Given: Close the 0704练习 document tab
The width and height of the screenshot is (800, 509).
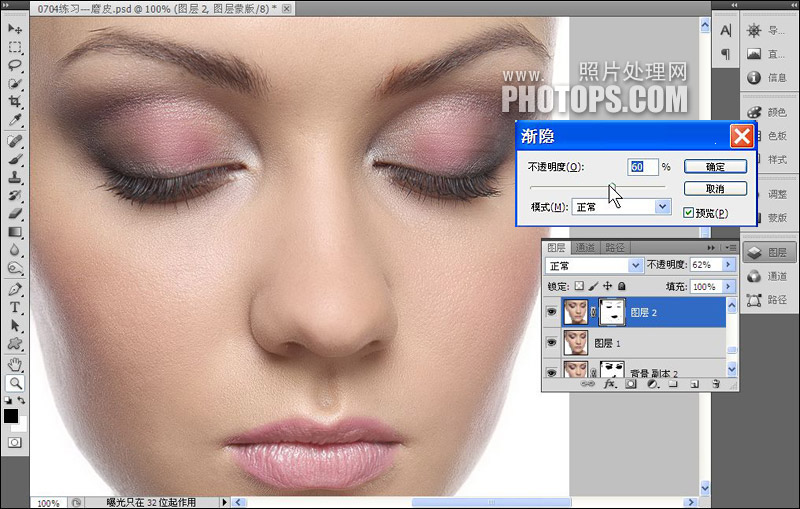Looking at the screenshot, I should pos(287,8).
